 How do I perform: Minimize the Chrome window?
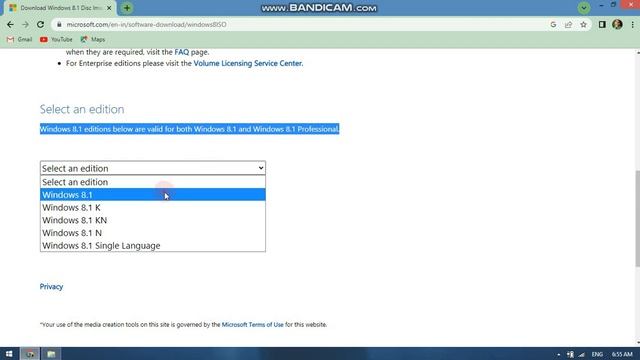click(x=601, y=5)
